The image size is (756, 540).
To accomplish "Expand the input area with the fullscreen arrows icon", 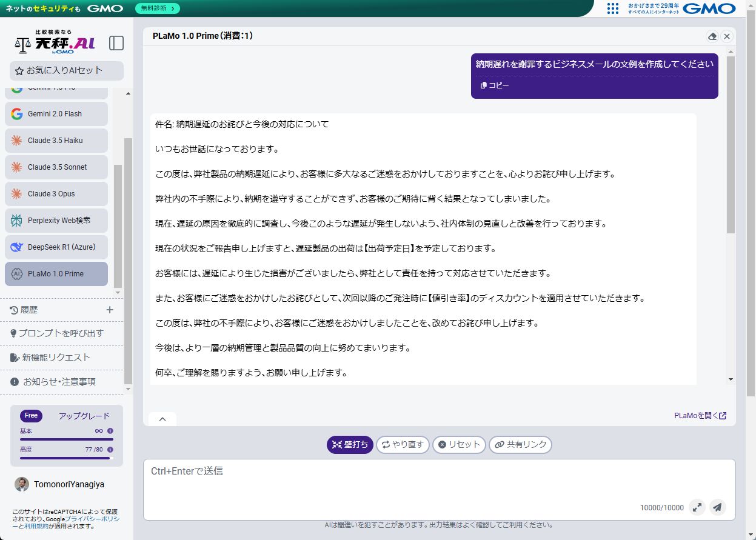I will [697, 507].
